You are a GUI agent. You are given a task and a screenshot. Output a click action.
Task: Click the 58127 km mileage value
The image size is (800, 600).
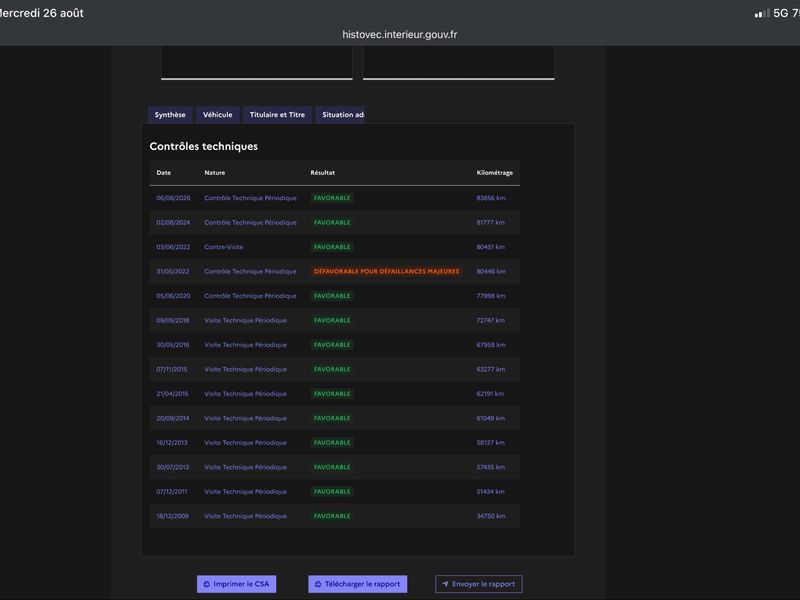(490, 443)
